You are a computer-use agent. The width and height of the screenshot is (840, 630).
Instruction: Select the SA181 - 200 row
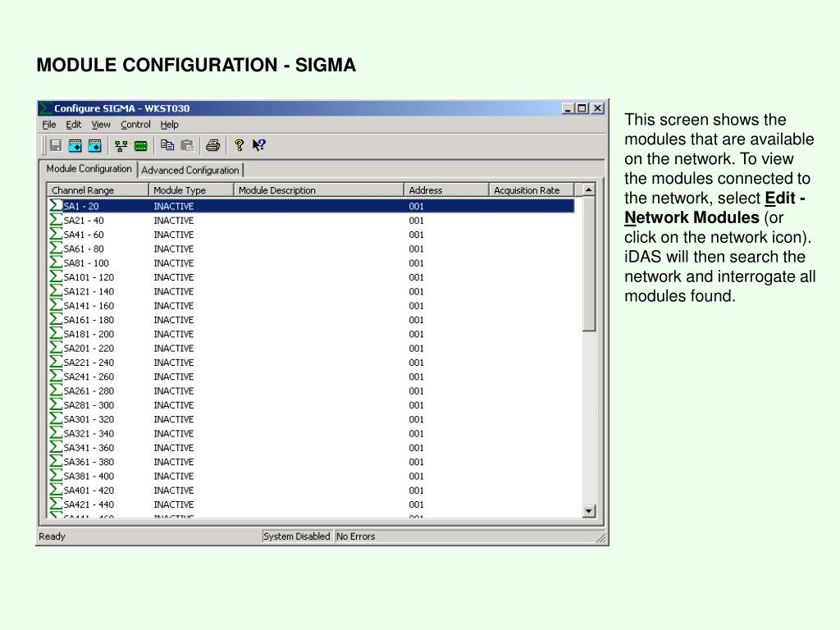click(311, 334)
